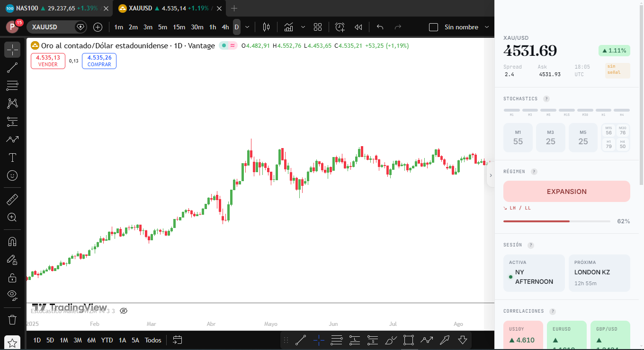The image size is (644, 350).
Task: Open the indicator templates grid icon
Action: [318, 27]
